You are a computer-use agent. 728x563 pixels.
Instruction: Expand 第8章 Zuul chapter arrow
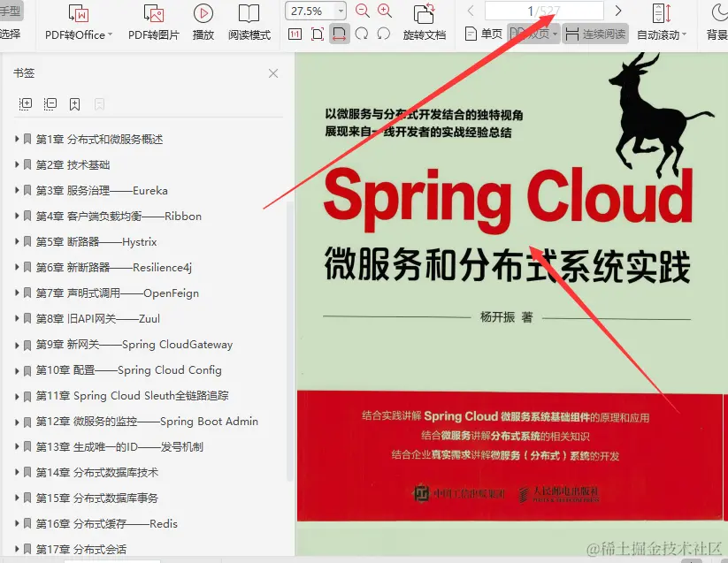[x=17, y=318]
